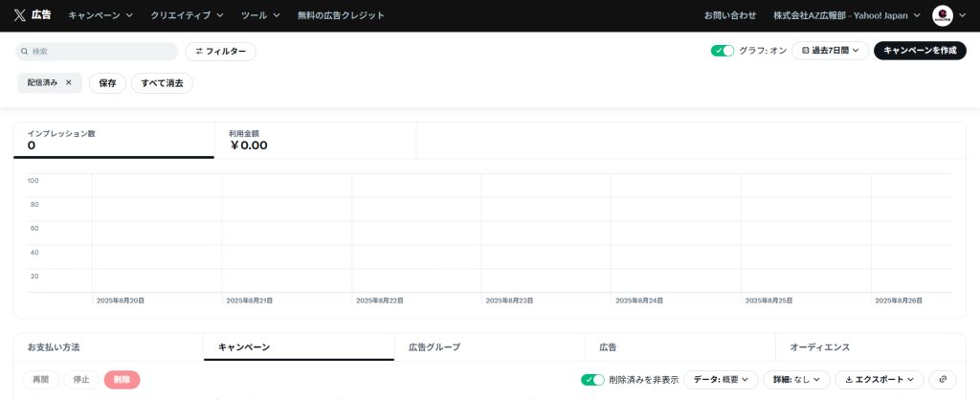Remove the 配信済み filter chip
This screenshot has height=400, width=980.
69,83
